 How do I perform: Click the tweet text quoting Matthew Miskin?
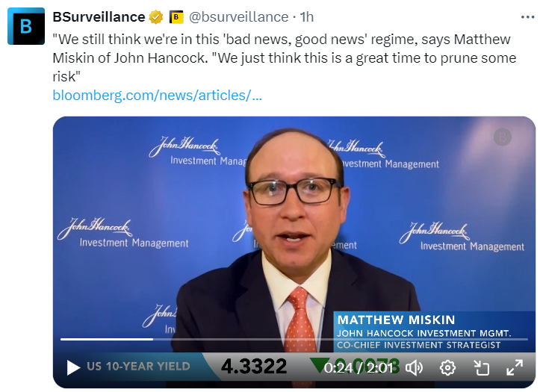coord(284,57)
